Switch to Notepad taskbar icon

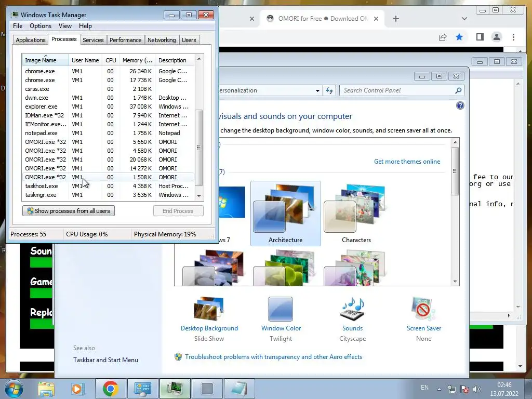click(239, 389)
